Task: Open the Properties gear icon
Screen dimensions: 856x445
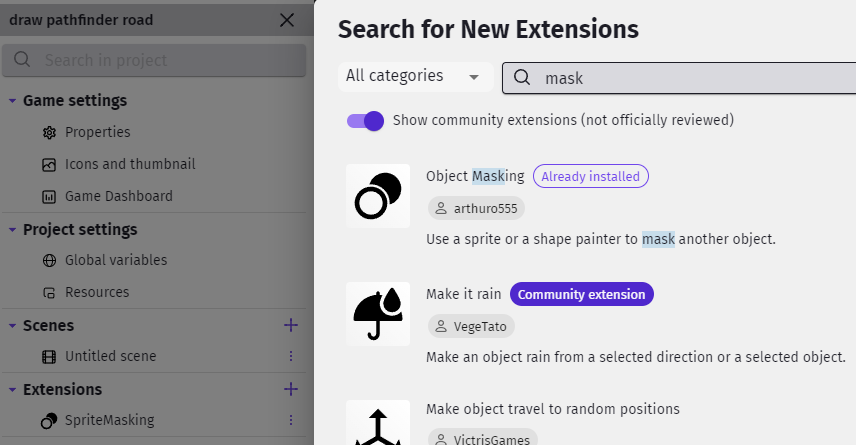Action: coord(49,133)
